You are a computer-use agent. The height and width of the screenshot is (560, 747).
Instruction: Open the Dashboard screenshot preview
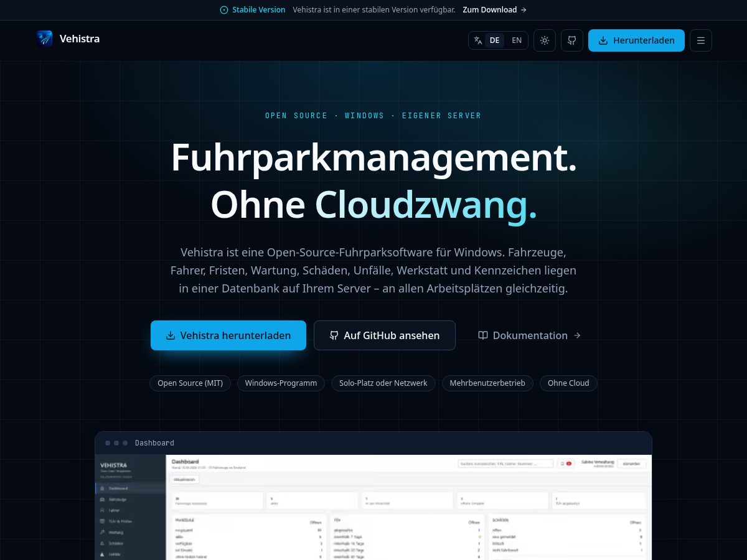click(374, 507)
